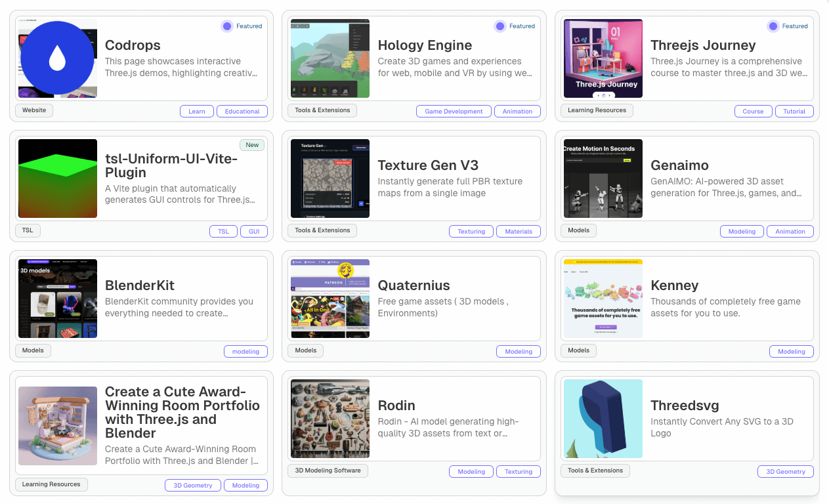Viewport: 829px width, 504px height.
Task: Select the 'Learn' tag under Codrops
Action: 196,111
